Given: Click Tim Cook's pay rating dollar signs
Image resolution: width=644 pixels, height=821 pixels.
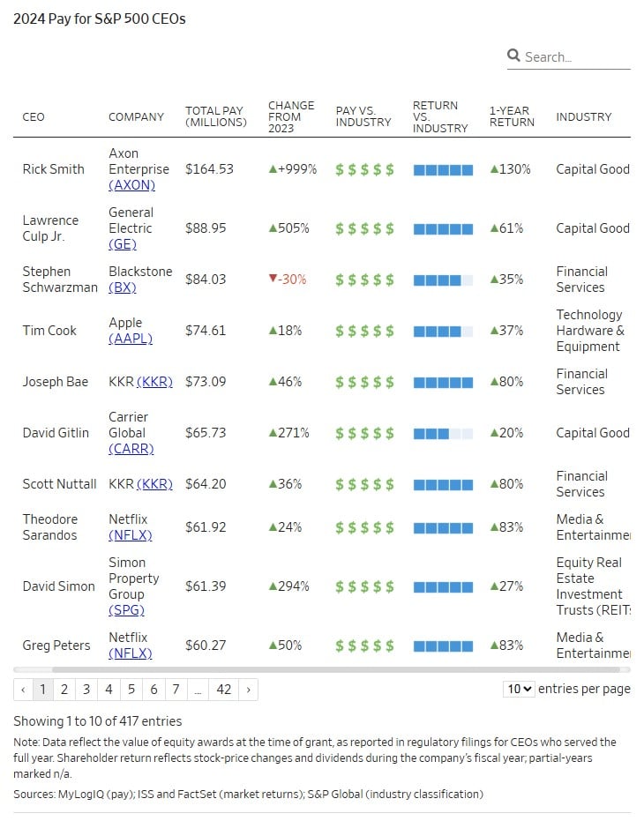Looking at the screenshot, I should 364,331.
